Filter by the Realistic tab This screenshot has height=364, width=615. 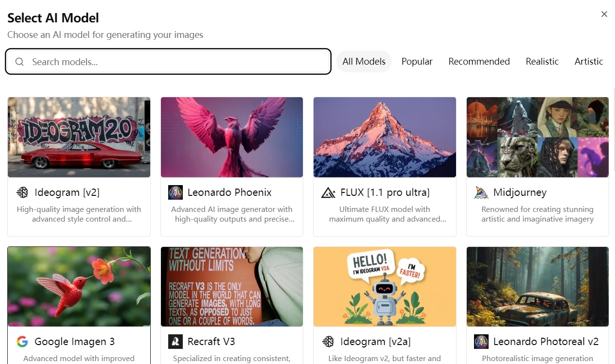pos(542,62)
